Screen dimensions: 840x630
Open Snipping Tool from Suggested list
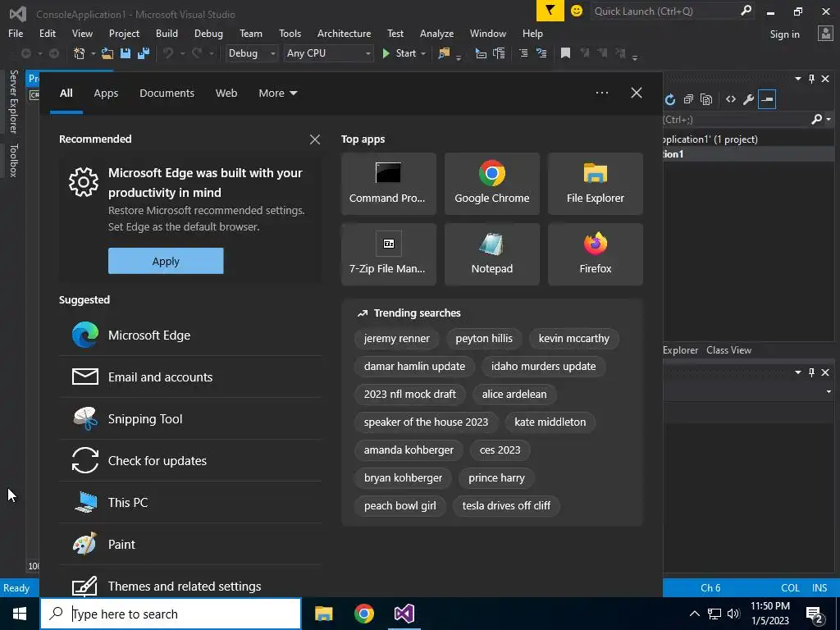(x=190, y=419)
